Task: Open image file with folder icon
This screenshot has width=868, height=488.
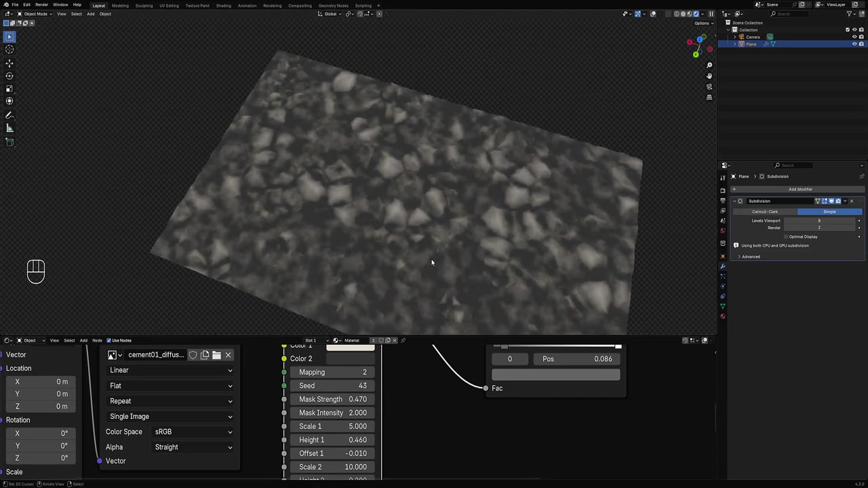Action: click(x=216, y=355)
